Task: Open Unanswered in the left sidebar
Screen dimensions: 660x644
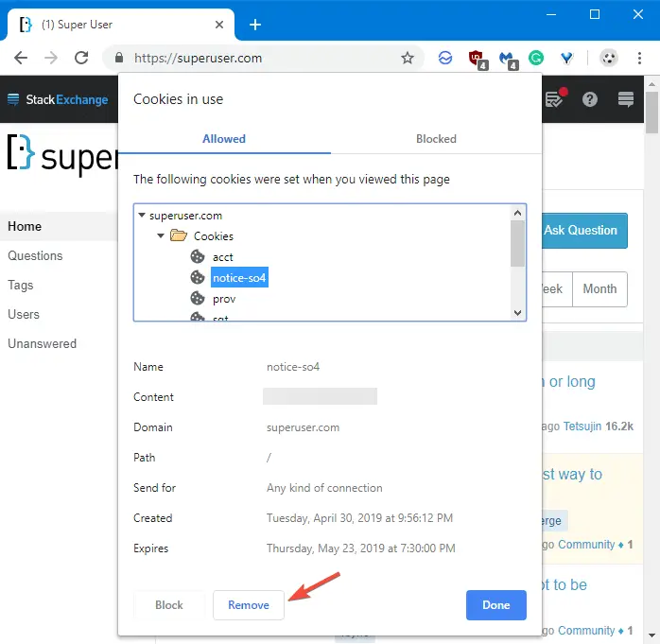Action: click(x=43, y=343)
